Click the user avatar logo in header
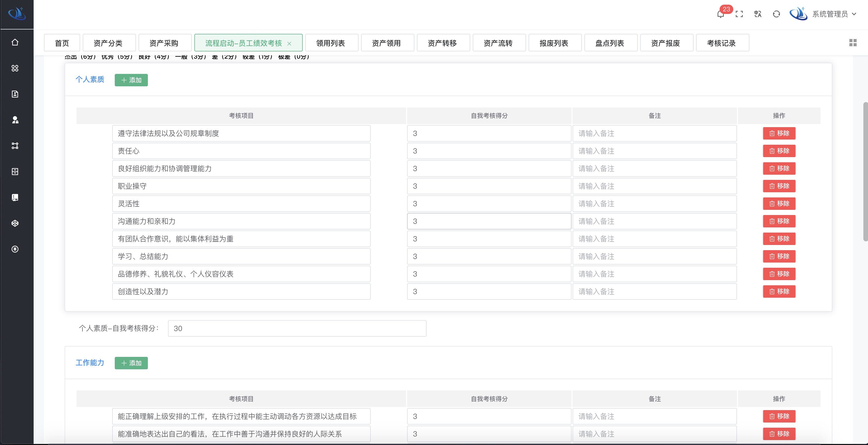 [798, 14]
